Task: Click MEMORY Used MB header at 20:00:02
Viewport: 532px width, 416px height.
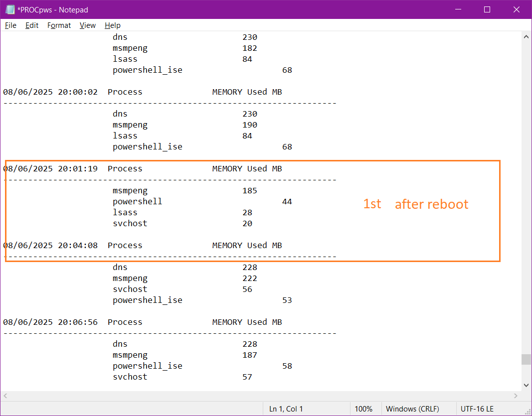Action: (247, 92)
